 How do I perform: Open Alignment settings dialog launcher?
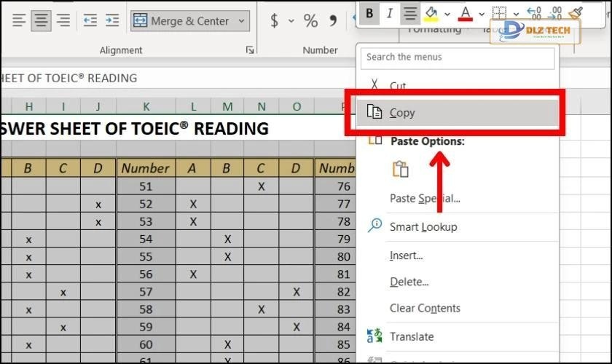[x=250, y=50]
